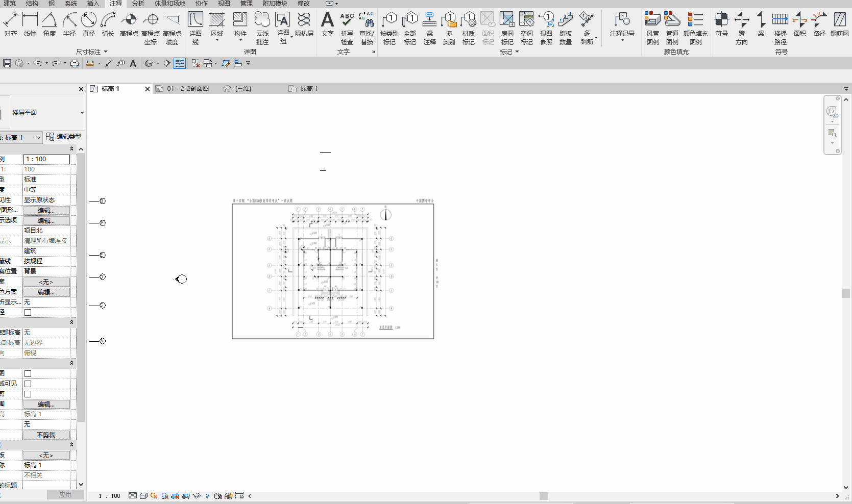Toggle reveal hidden elements lightbulb icon
The height and width of the screenshot is (504, 852).
tap(207, 496)
